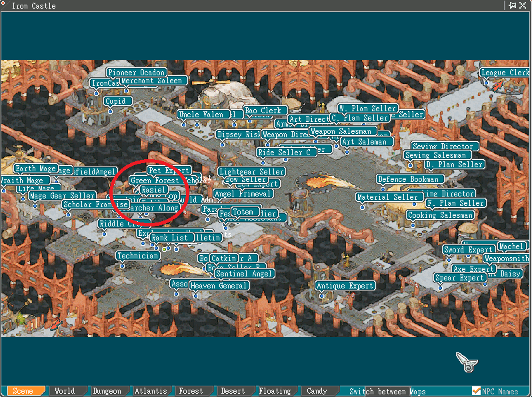Click the W. Plan Seller label
This screenshot has width=532, height=397.
click(368, 109)
